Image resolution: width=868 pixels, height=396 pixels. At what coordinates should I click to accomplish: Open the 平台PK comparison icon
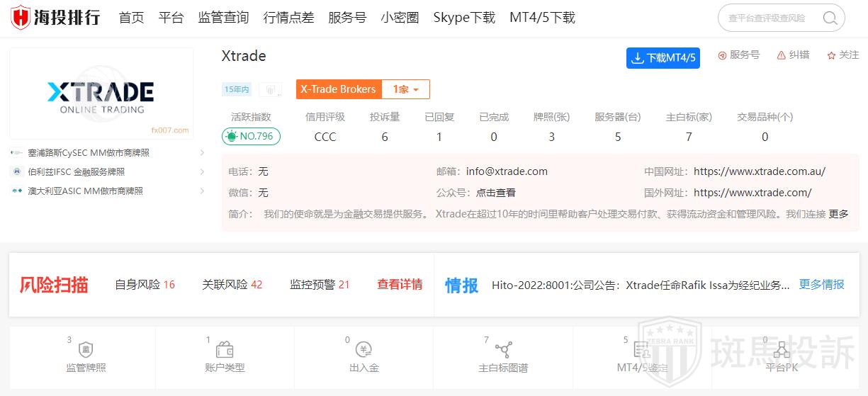point(782,350)
